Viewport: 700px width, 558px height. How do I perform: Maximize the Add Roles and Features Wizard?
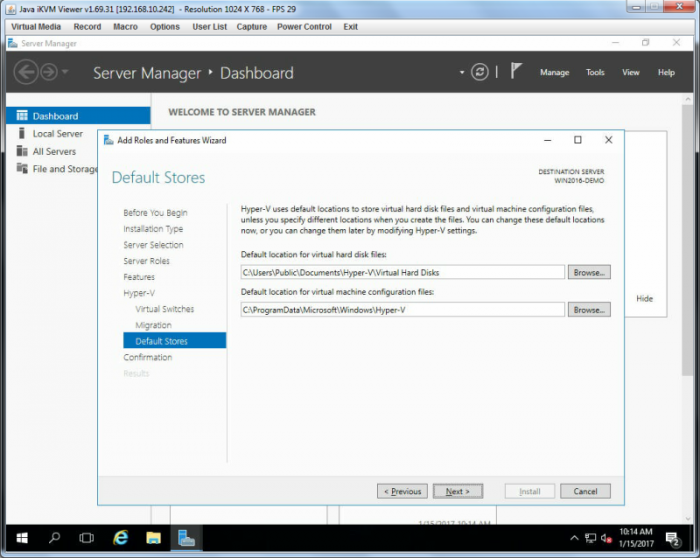578,140
